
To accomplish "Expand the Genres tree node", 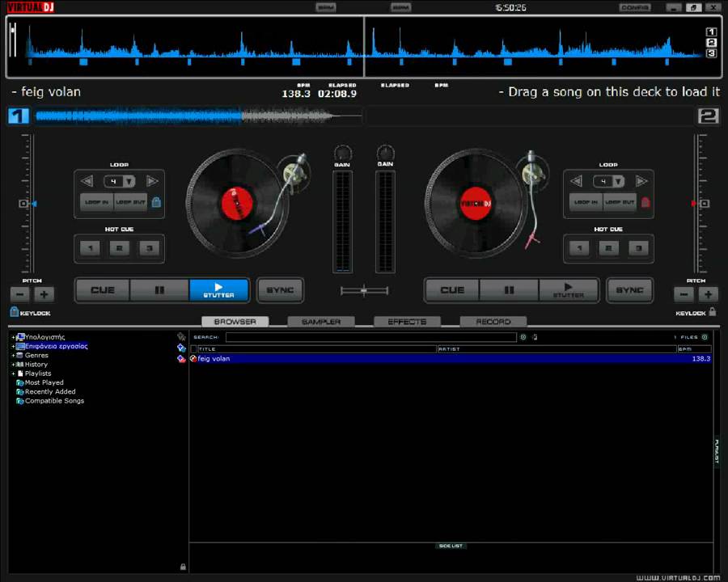I will pos(13,356).
